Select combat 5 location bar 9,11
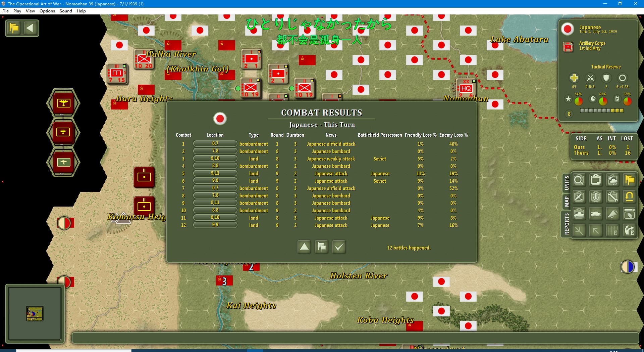The image size is (644, 352). pyautogui.click(x=215, y=173)
